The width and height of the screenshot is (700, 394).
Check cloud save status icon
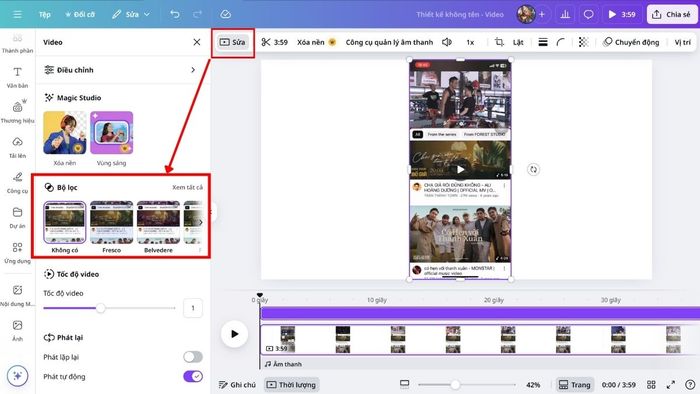pos(225,14)
